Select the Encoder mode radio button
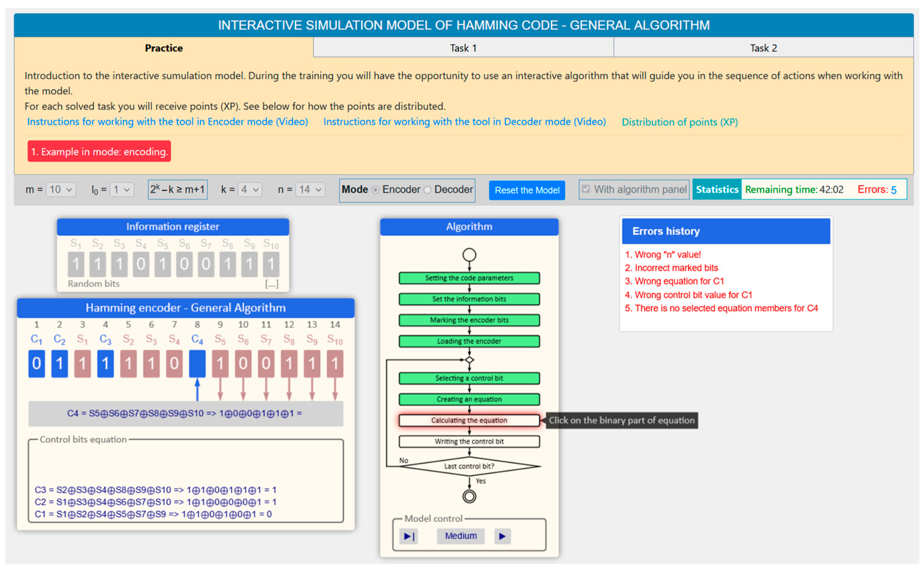 [x=376, y=190]
